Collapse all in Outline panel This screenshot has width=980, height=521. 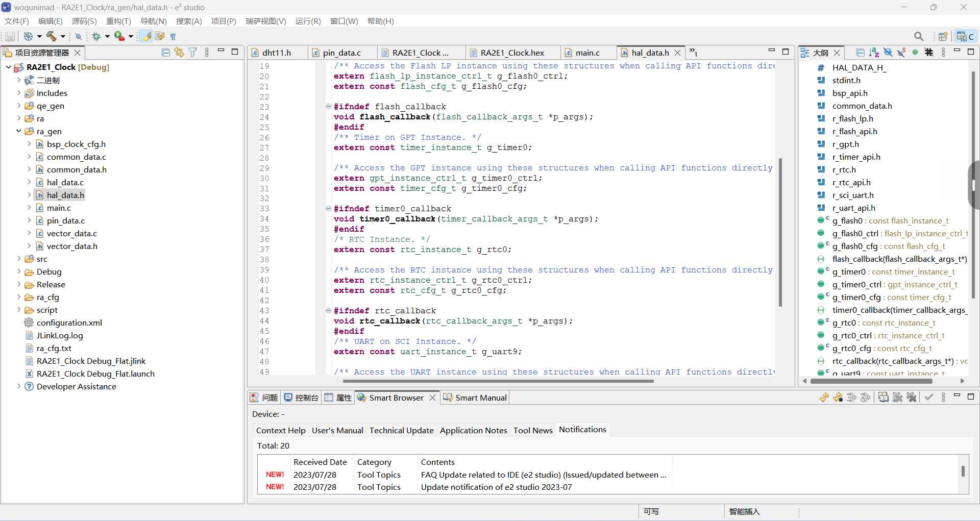860,52
